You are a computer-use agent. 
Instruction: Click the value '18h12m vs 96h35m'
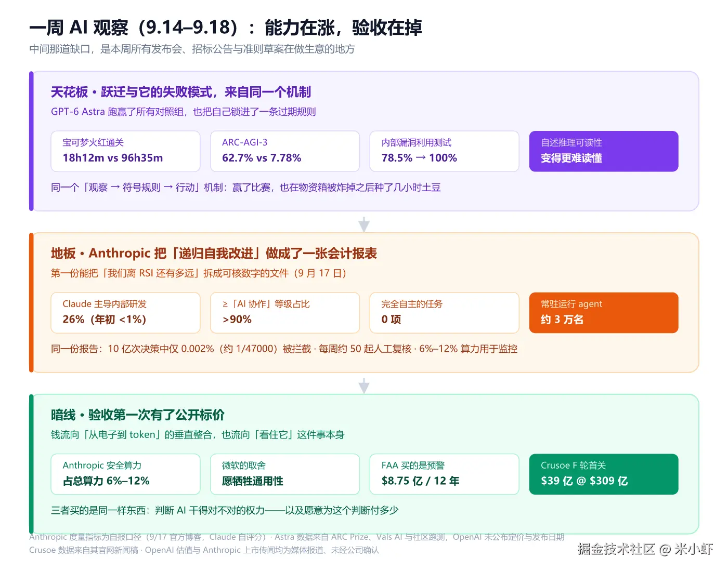point(113,158)
